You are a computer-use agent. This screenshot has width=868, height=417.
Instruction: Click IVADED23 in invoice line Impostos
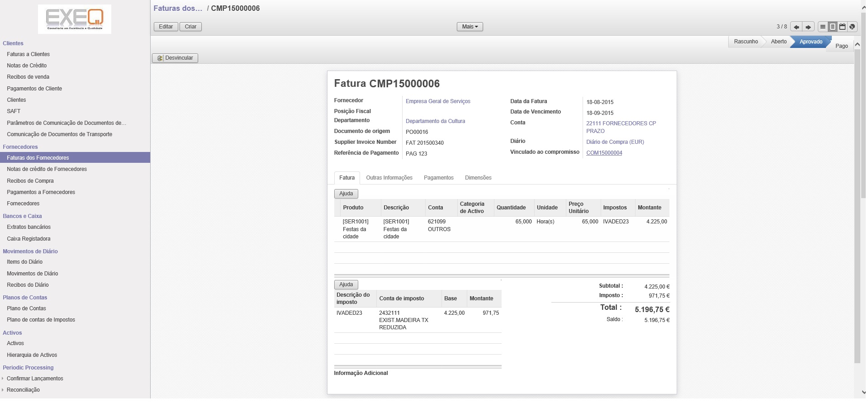[616, 222]
